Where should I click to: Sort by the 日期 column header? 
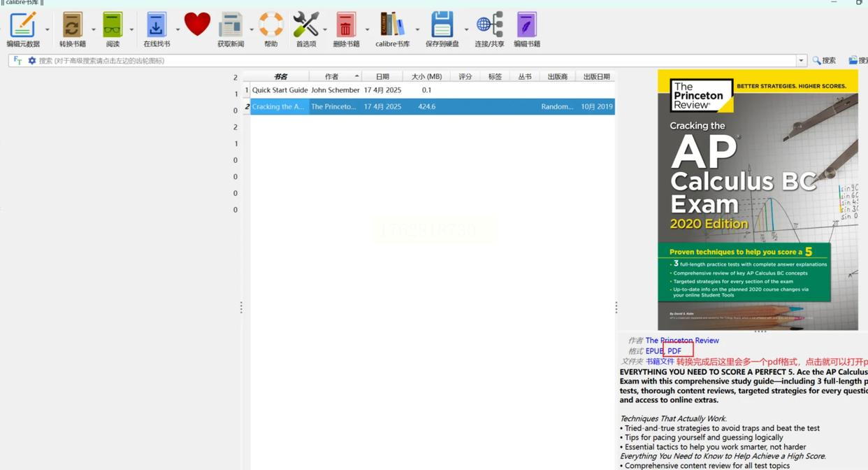point(382,76)
